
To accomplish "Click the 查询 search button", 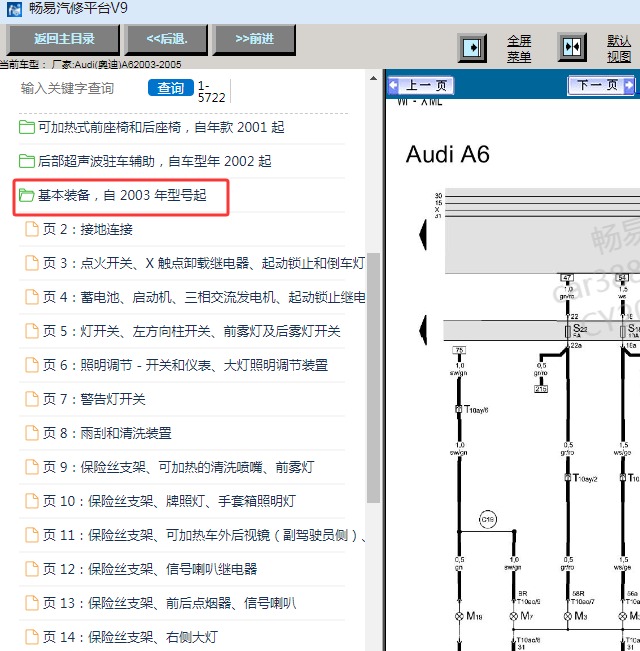I will [171, 88].
